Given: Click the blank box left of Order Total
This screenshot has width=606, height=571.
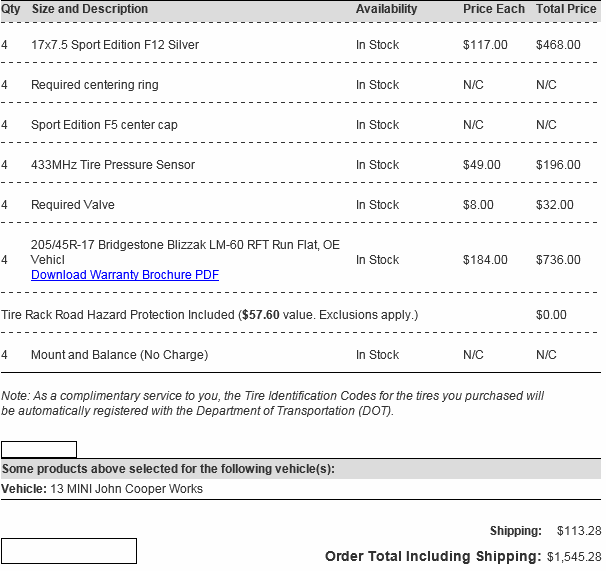Looking at the screenshot, I should 69,550.
